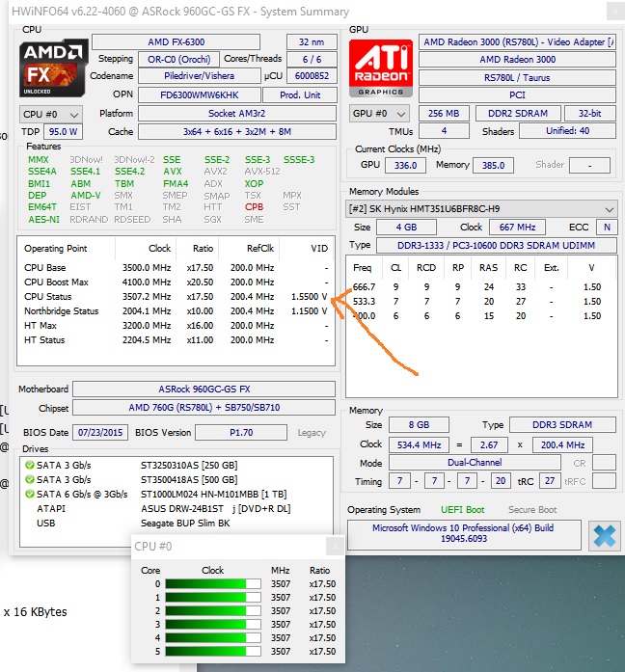Click the Prod. Unit field
The height and width of the screenshot is (672, 625).
point(300,94)
